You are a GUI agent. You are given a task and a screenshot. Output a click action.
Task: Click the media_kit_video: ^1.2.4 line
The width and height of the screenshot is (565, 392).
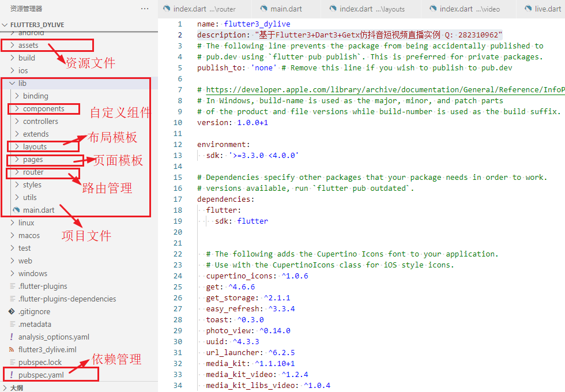click(257, 375)
